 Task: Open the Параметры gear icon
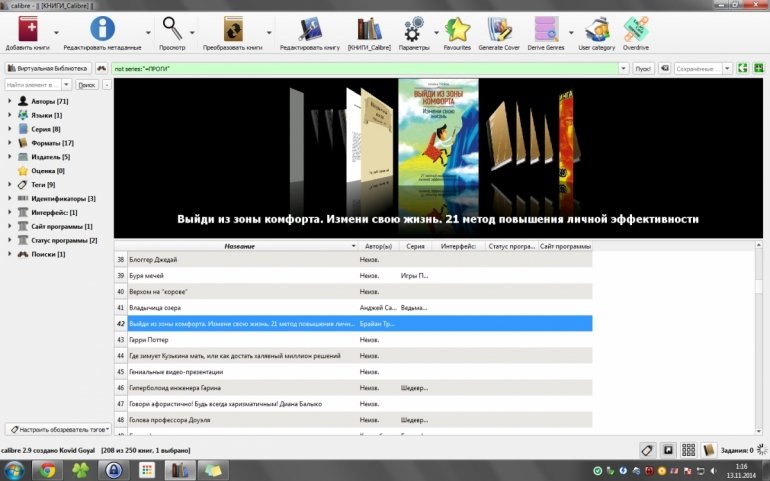[413, 29]
